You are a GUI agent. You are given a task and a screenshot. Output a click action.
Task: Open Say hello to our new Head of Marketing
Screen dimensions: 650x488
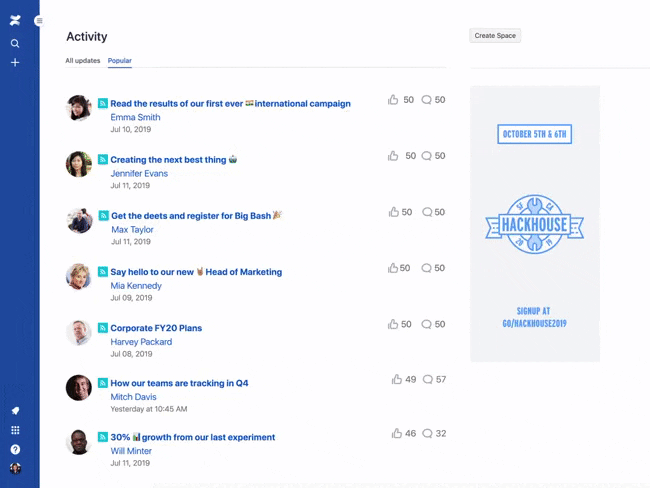pyautogui.click(x=196, y=272)
